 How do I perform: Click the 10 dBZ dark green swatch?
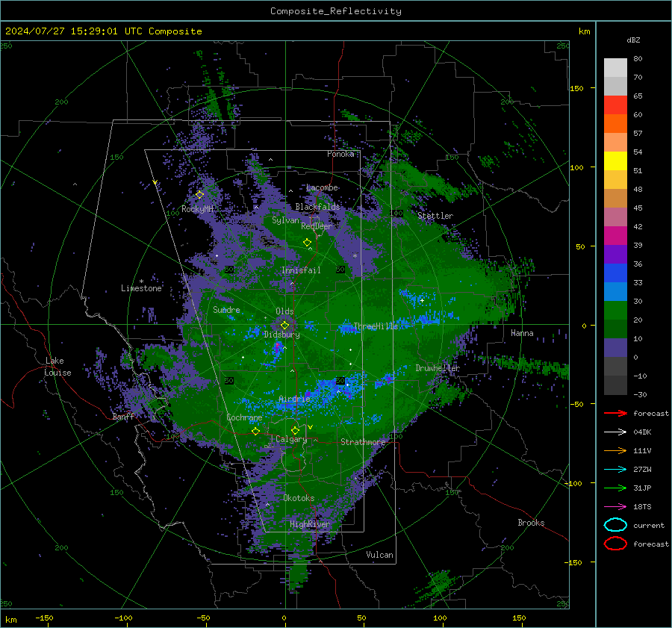(615, 329)
